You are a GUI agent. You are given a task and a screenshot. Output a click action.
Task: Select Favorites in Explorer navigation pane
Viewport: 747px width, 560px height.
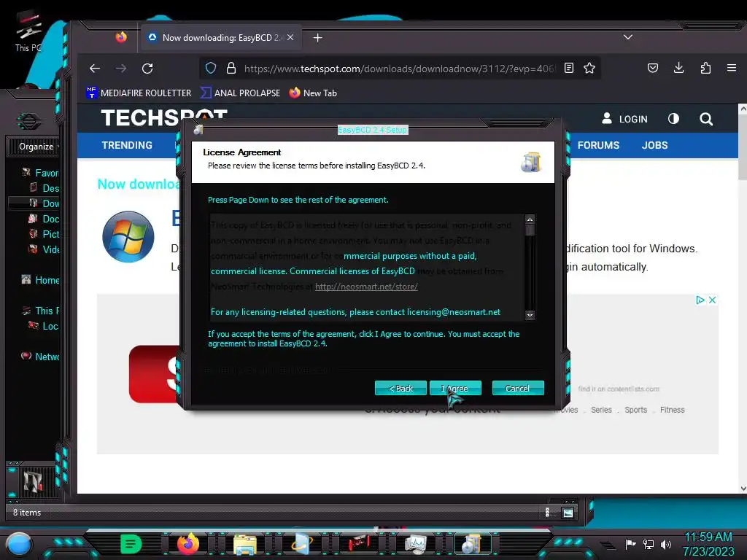[41, 173]
